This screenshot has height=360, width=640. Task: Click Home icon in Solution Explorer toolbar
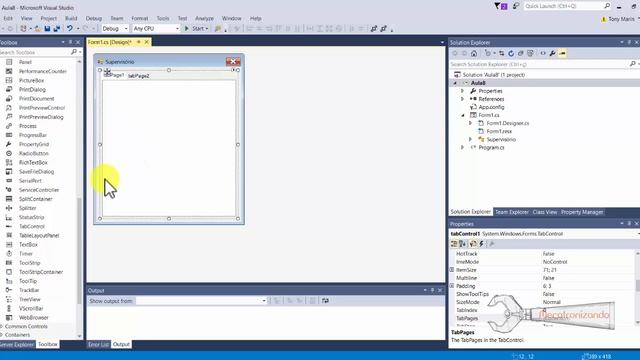474,53
